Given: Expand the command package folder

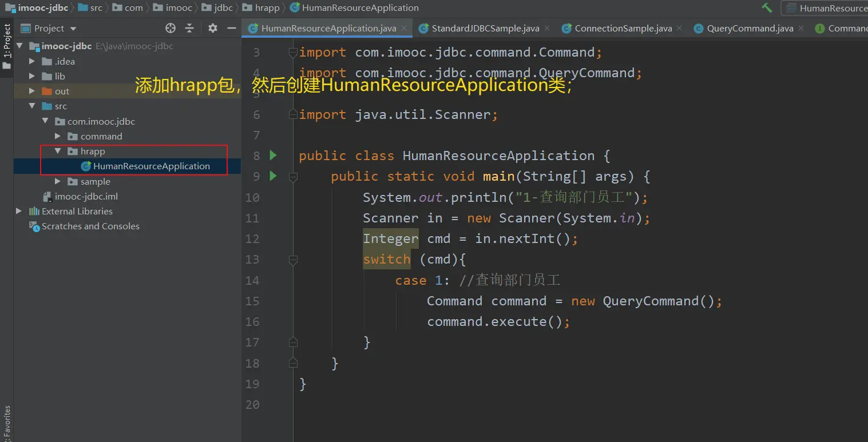Looking at the screenshot, I should point(58,136).
